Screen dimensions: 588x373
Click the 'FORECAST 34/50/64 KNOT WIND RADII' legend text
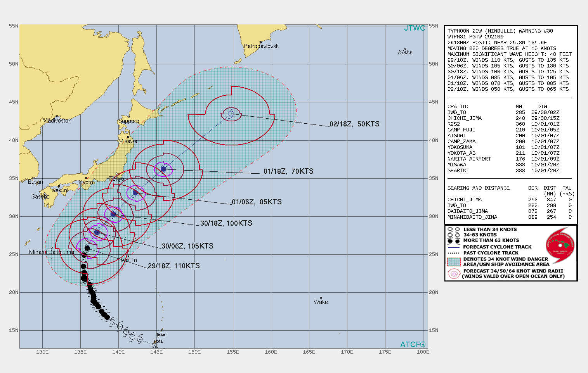pyautogui.click(x=513, y=271)
